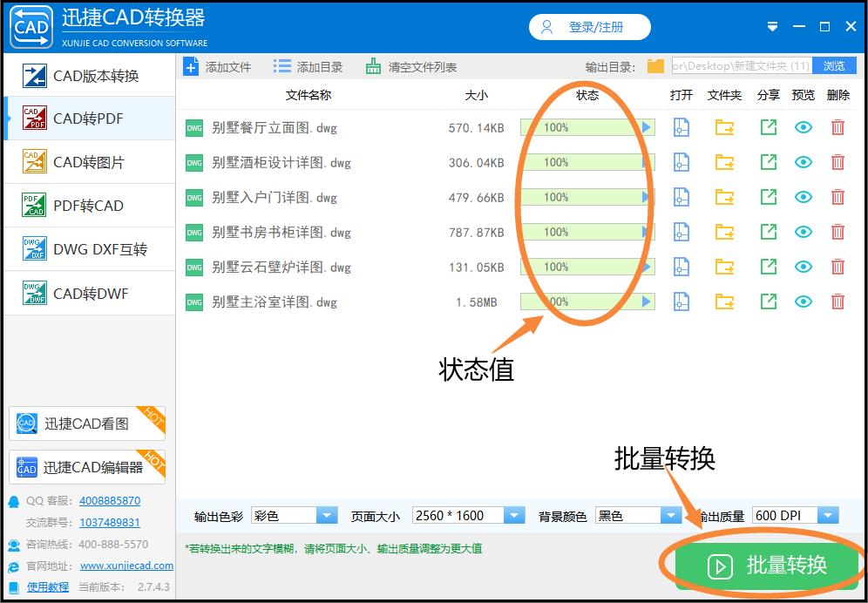This screenshot has width=868, height=603.
Task: Preview 别墅餐厅立面图.dwg using its eye toggle
Action: (x=803, y=127)
